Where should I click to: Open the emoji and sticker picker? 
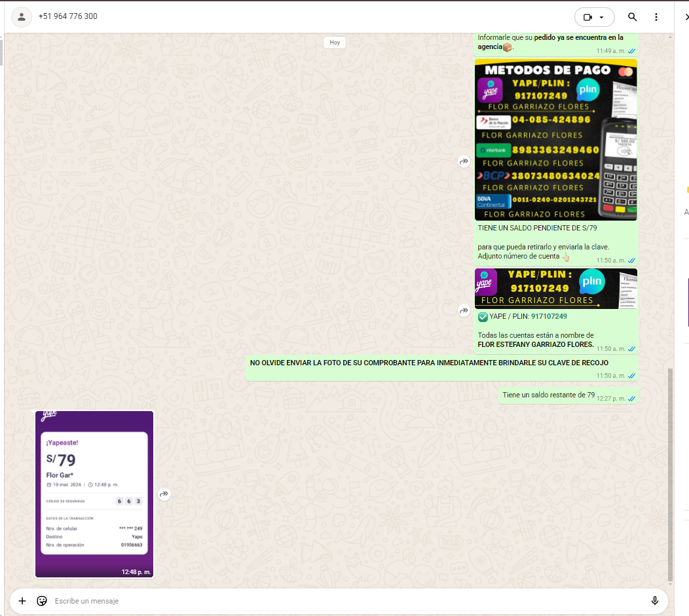(42, 601)
